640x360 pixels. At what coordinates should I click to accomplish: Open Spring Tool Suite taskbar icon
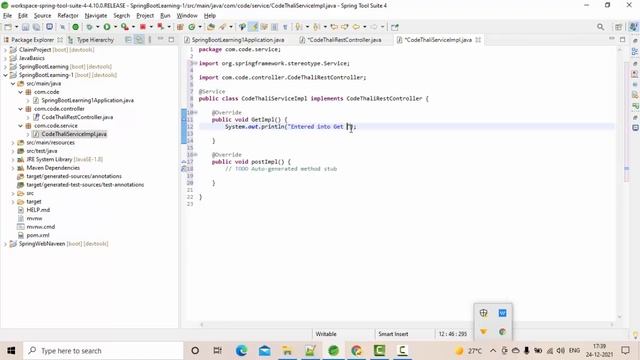point(333,351)
